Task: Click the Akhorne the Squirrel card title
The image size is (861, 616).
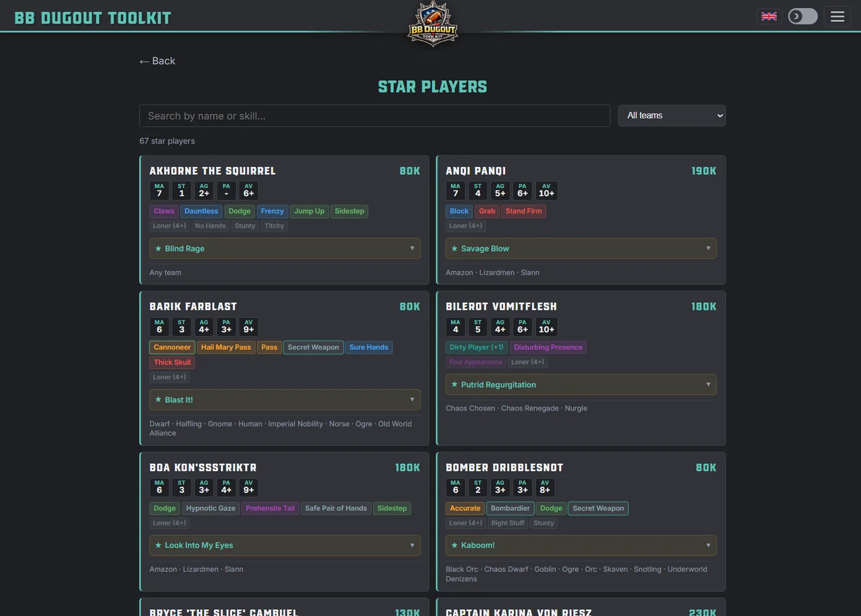Action: tap(213, 171)
